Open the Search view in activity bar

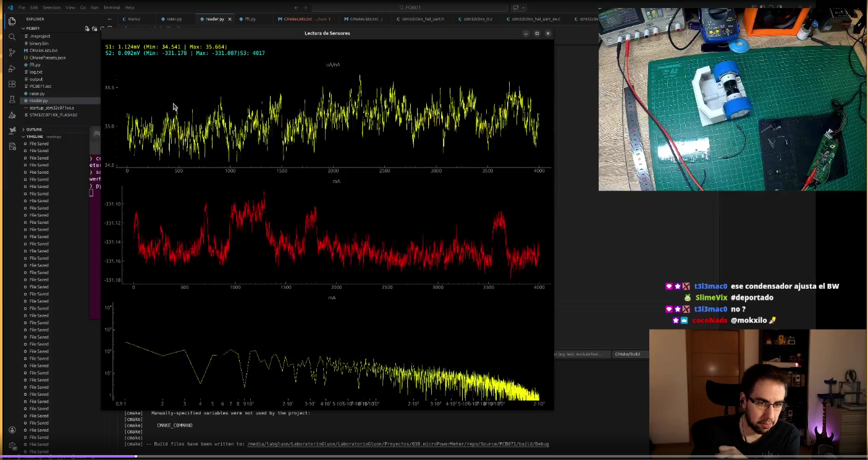point(12,37)
